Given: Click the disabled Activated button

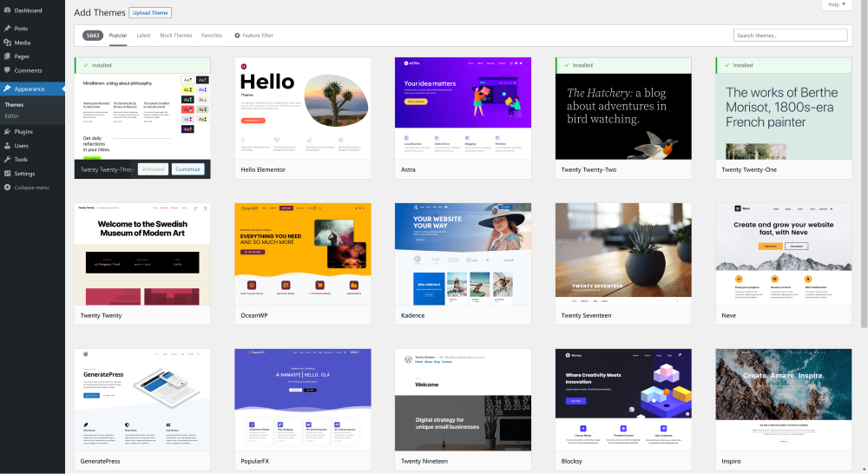Looking at the screenshot, I should pyautogui.click(x=153, y=169).
